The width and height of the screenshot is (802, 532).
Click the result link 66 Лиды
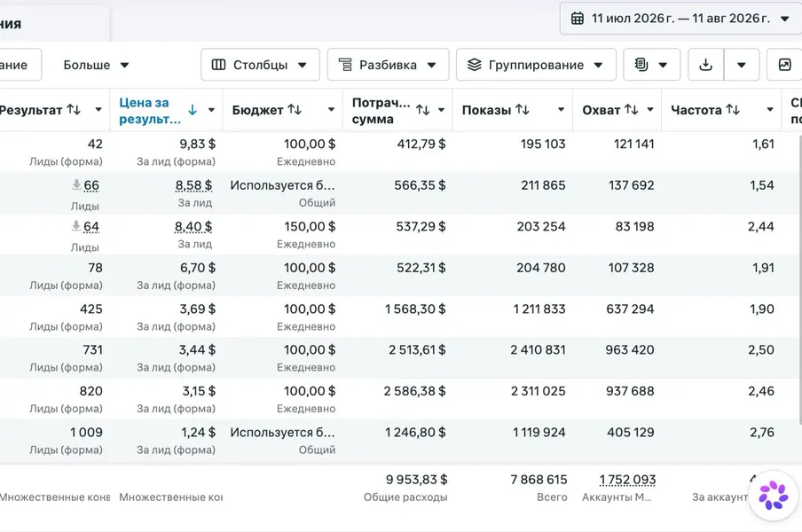click(x=91, y=185)
